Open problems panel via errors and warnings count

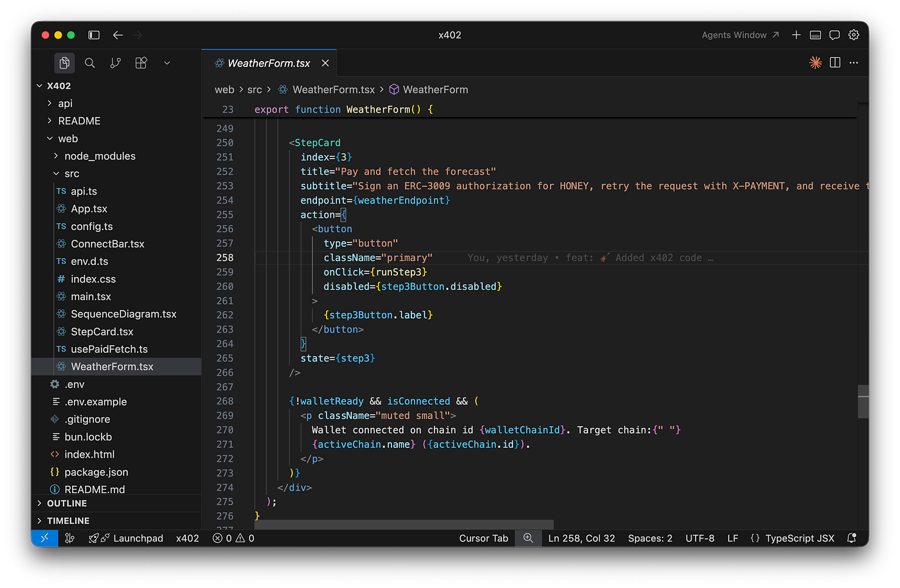(x=233, y=538)
